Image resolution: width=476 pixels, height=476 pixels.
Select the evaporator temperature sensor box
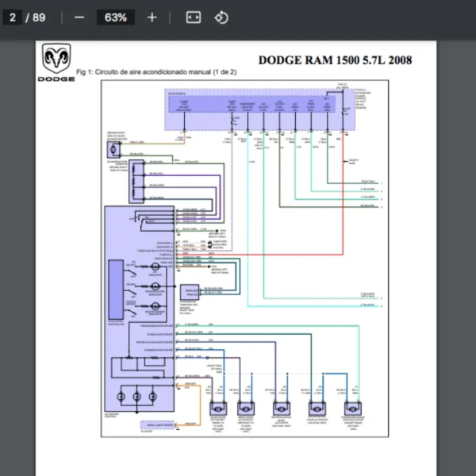[190, 292]
